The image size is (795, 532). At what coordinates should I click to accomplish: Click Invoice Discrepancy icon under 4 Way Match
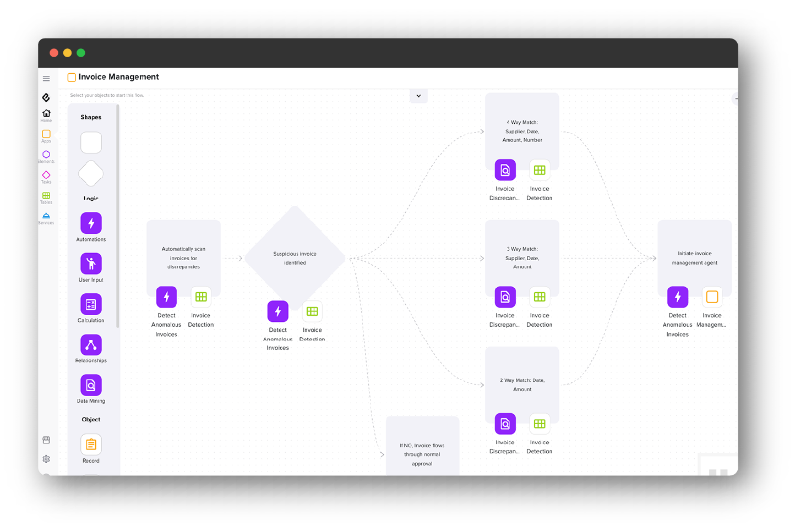505,170
